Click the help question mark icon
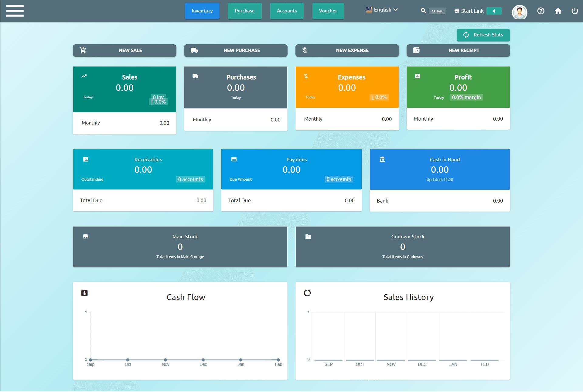 (541, 11)
